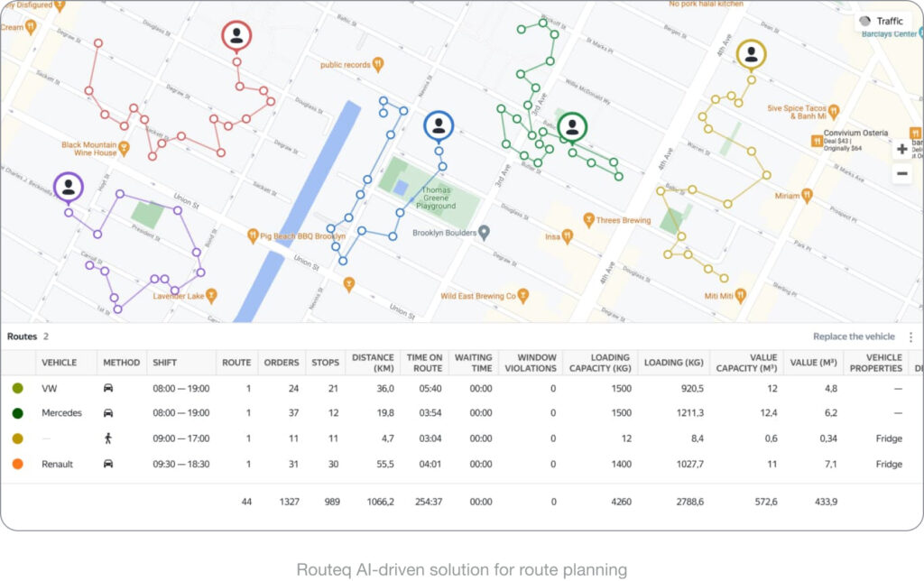The width and height of the screenshot is (924, 581).
Task: Toggle the Traffic layer on the map
Action: (881, 22)
